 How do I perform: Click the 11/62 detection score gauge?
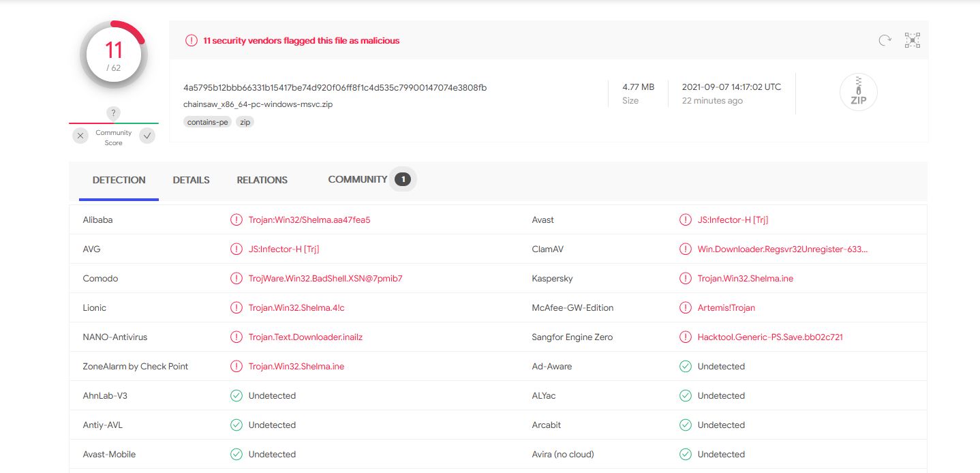point(114,56)
